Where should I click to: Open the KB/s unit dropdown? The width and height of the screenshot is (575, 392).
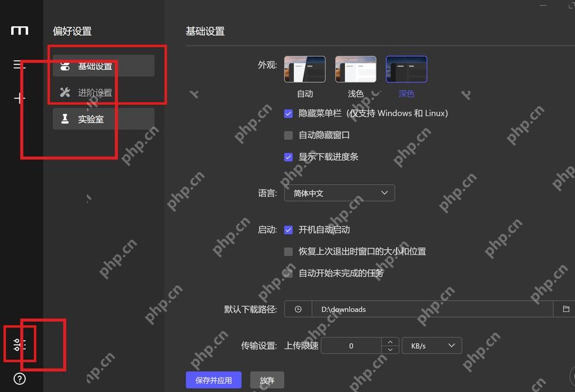(432, 346)
